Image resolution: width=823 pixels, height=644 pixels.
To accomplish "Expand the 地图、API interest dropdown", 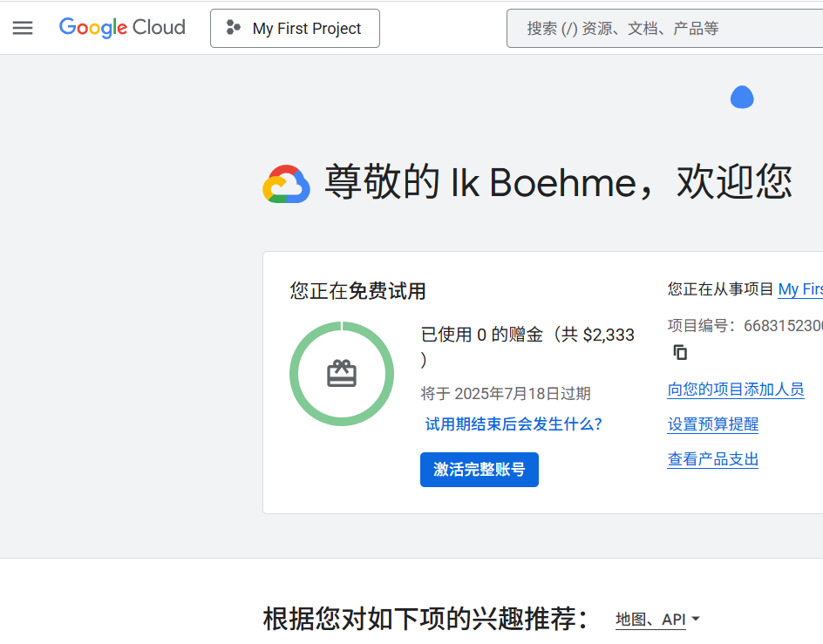I will (x=657, y=620).
